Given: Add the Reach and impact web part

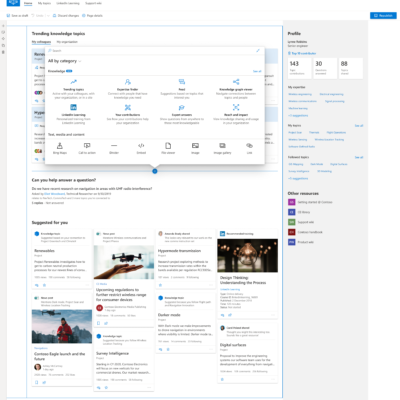Looking at the screenshot, I should pos(236,114).
